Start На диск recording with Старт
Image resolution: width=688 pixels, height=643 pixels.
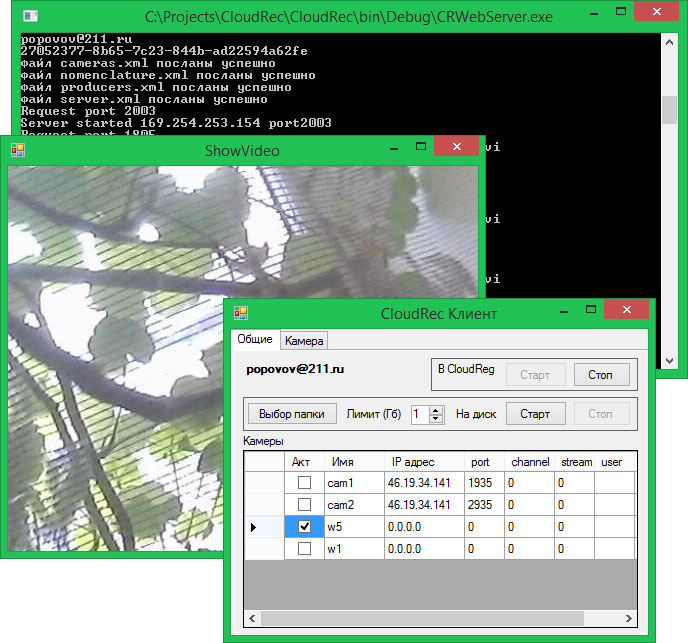535,414
